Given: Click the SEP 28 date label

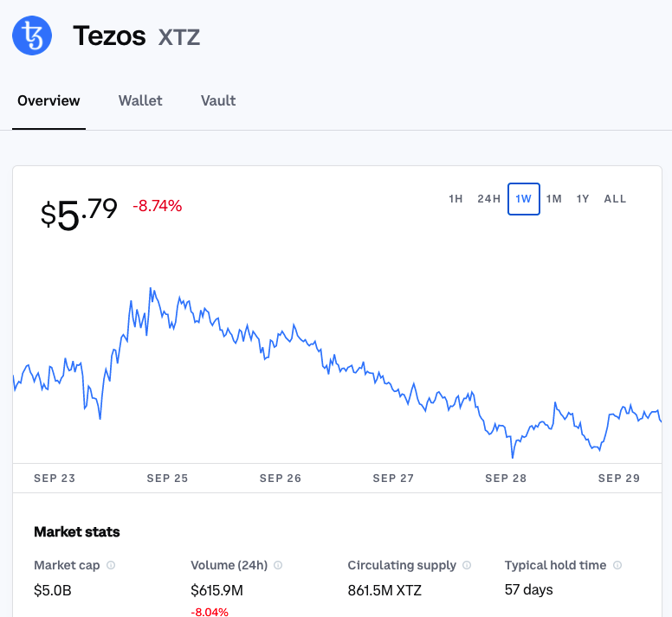Looking at the screenshot, I should (x=506, y=479).
